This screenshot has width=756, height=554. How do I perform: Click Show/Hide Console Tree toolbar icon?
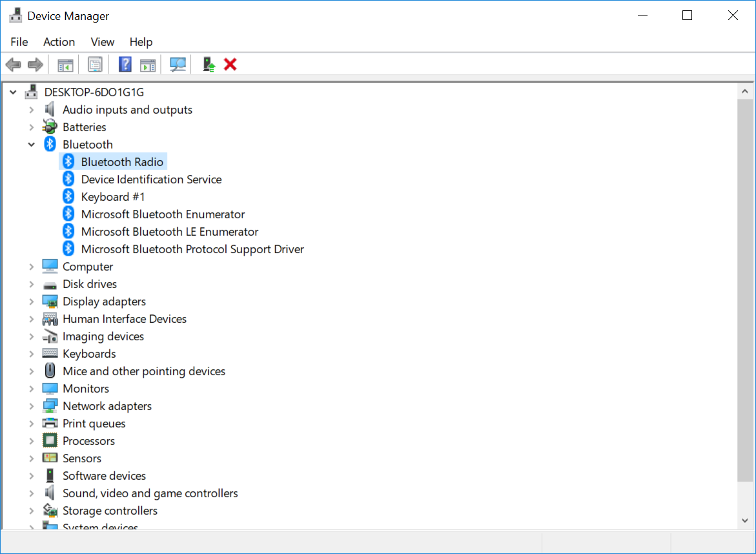(65, 65)
